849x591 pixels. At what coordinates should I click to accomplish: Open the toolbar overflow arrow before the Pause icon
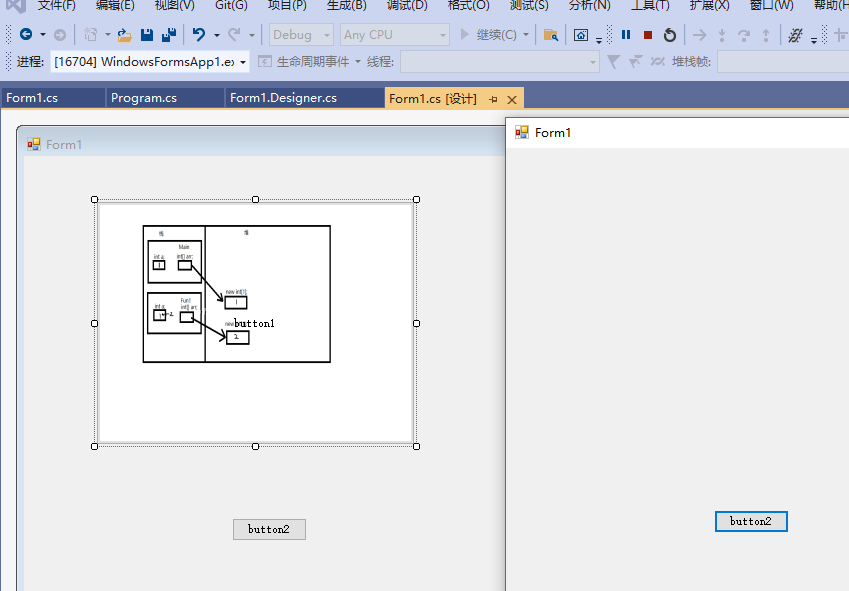[599, 41]
